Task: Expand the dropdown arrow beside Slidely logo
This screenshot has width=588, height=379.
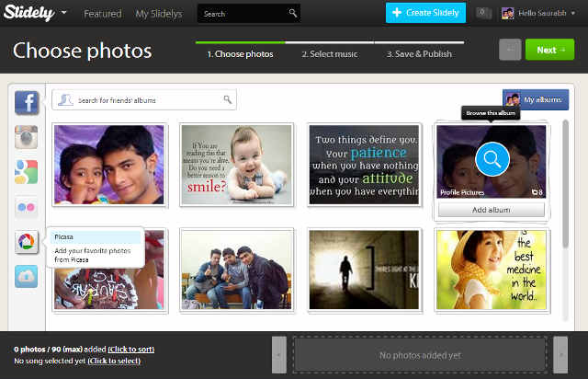Action: pyautogui.click(x=64, y=12)
